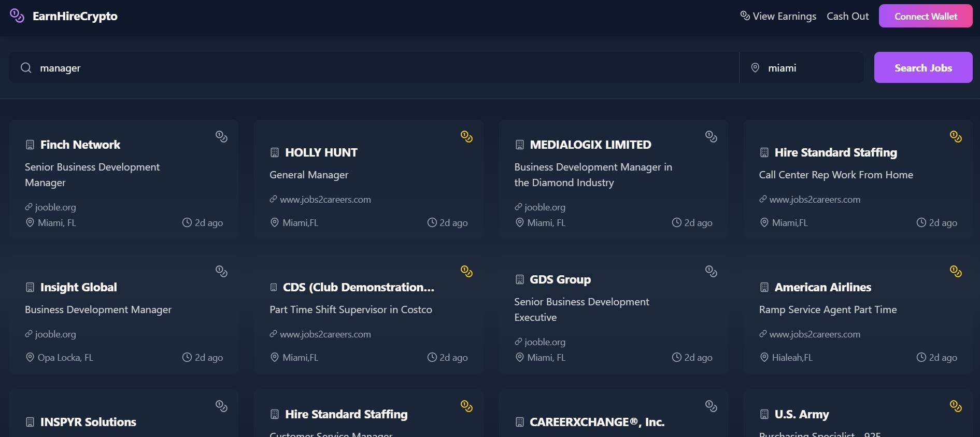Click the CAREERXCHANGE®, Inc. company name

597,422
